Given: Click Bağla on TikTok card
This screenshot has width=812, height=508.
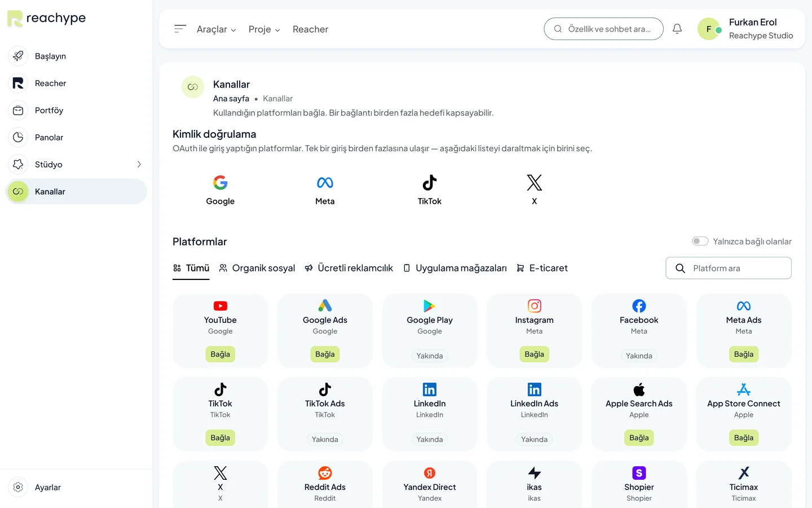Looking at the screenshot, I should 220,437.
